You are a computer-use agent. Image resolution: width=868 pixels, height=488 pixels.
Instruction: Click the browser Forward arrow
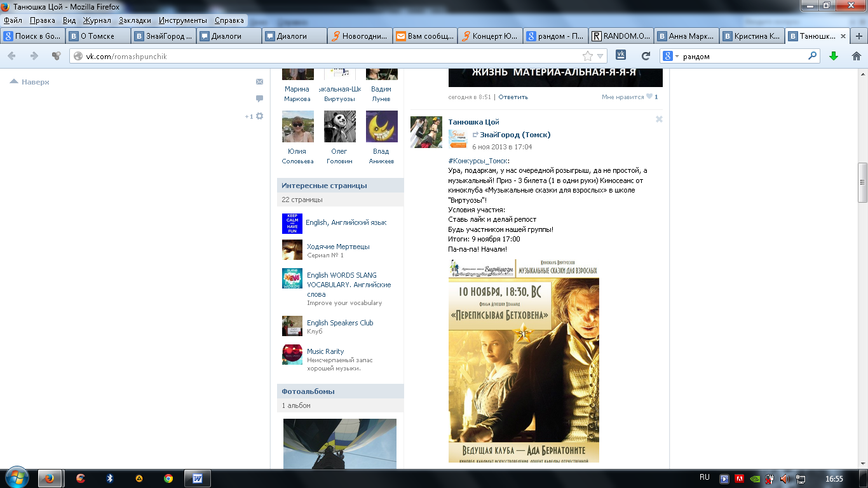[x=34, y=56]
